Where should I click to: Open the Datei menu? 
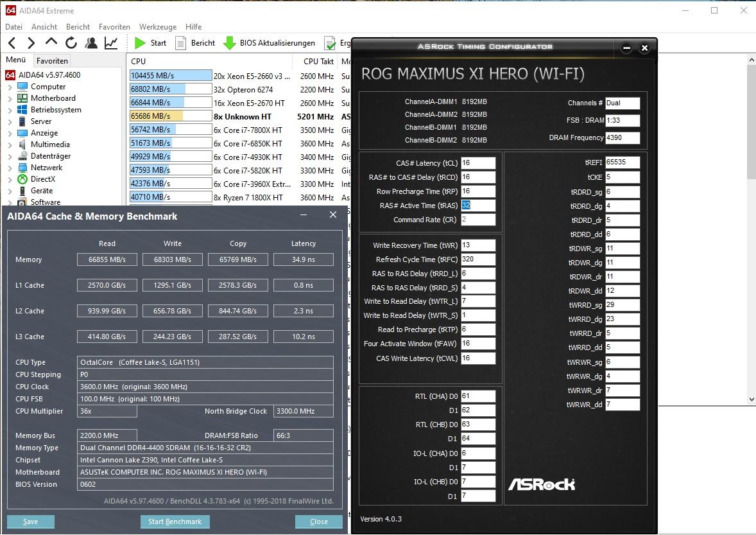pyautogui.click(x=13, y=27)
